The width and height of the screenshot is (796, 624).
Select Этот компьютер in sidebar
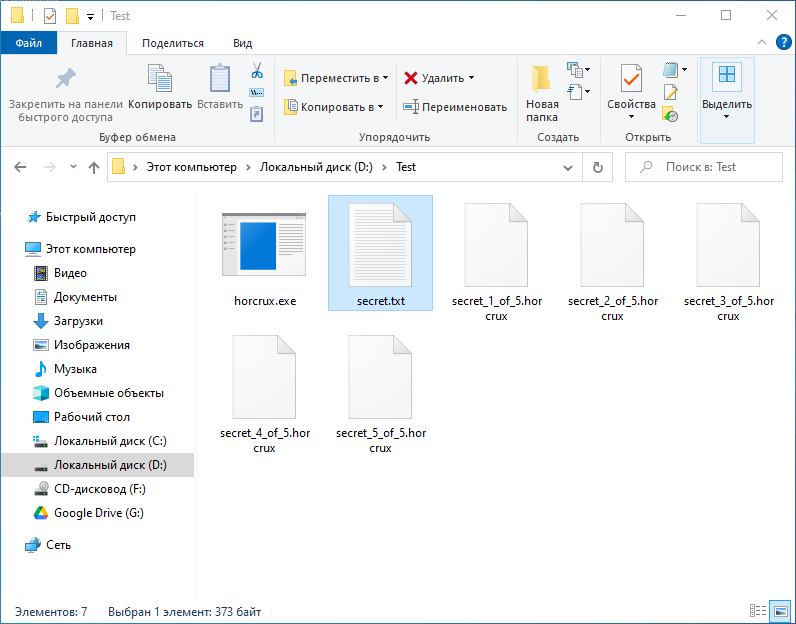pyautogui.click(x=81, y=249)
